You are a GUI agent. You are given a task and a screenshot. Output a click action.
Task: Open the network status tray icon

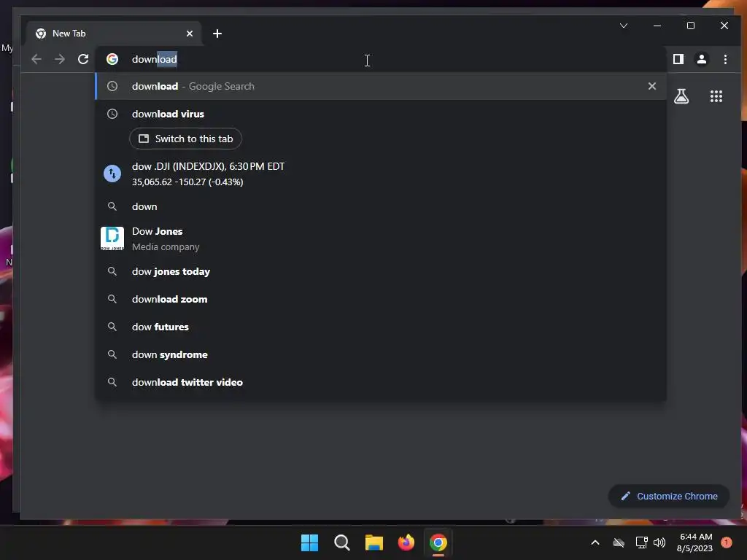641,542
